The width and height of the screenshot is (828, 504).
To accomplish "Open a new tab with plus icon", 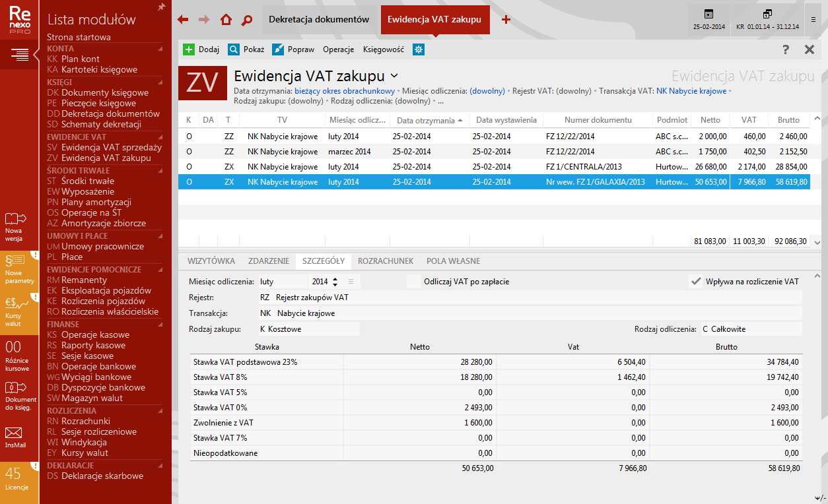I will [506, 20].
